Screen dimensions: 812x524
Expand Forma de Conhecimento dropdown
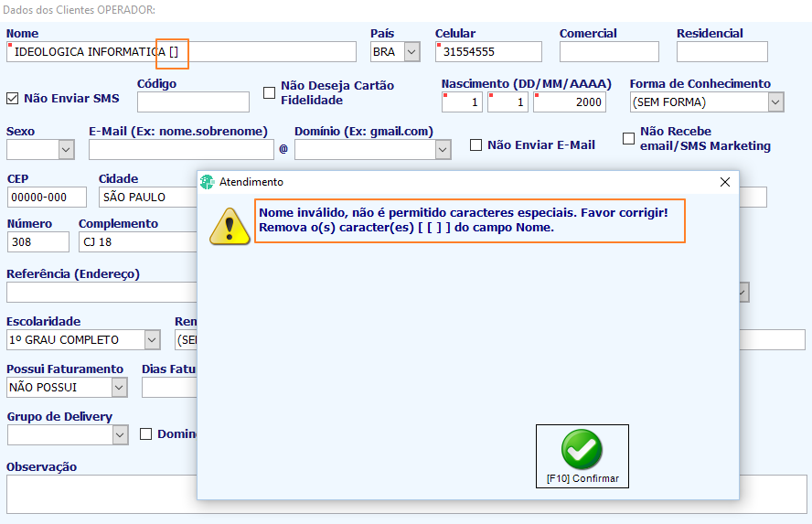point(775,102)
